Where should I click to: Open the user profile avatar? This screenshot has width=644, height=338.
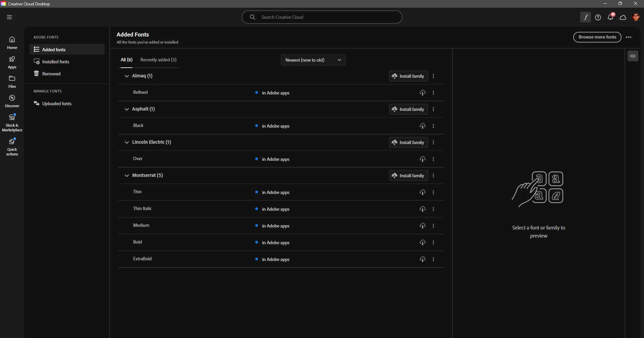coord(636,17)
